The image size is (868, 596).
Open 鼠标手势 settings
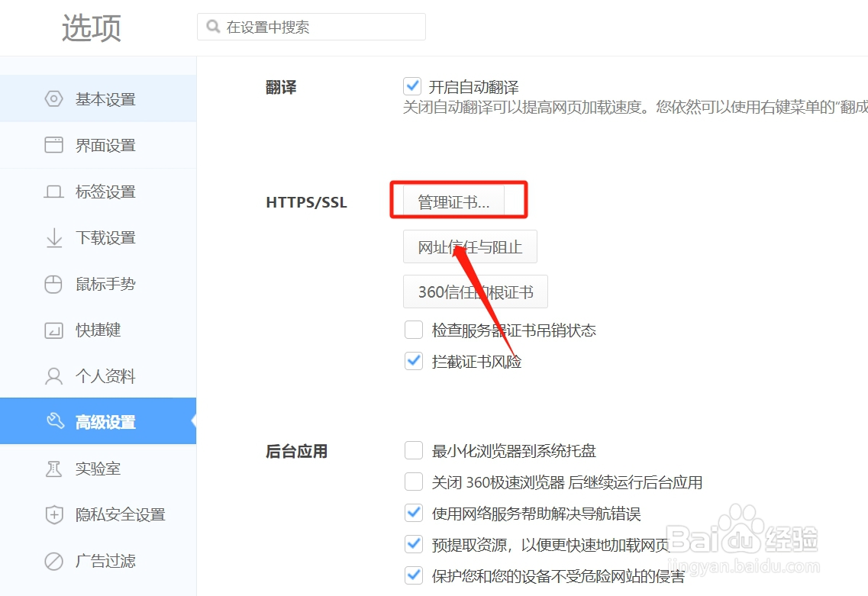coord(98,284)
